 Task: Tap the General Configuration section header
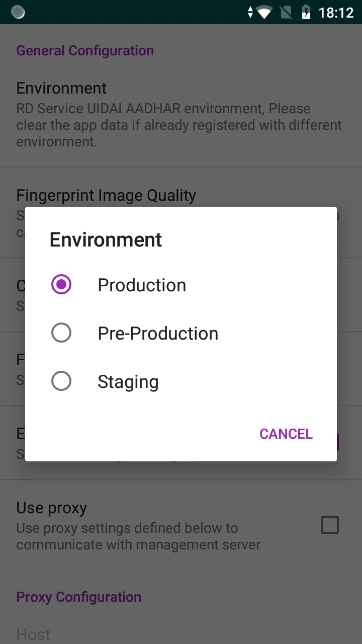85,51
